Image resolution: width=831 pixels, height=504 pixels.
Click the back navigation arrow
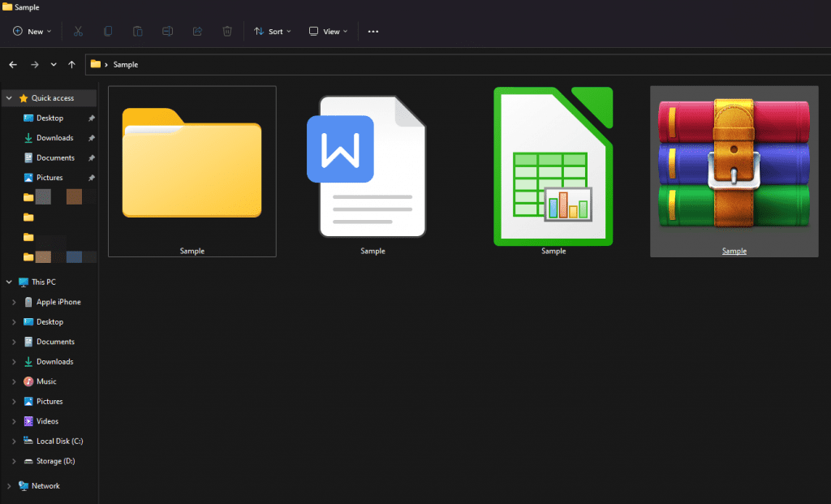[x=13, y=64]
